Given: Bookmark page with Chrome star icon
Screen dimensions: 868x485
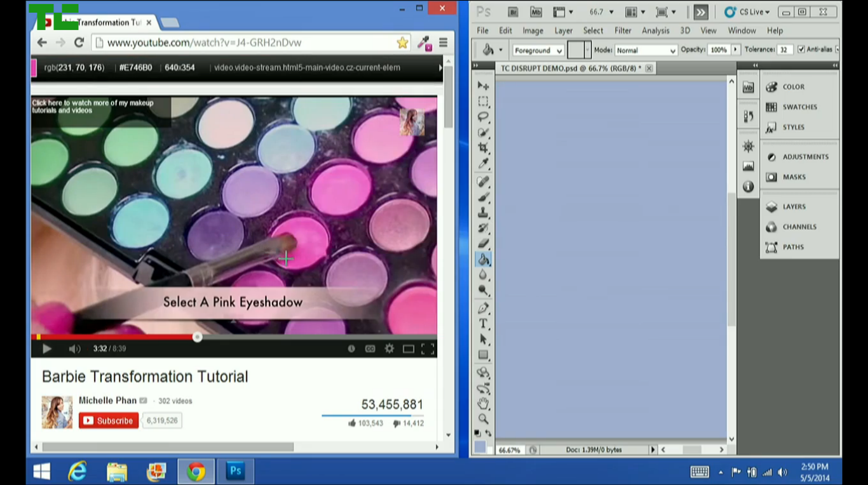Looking at the screenshot, I should click(402, 43).
